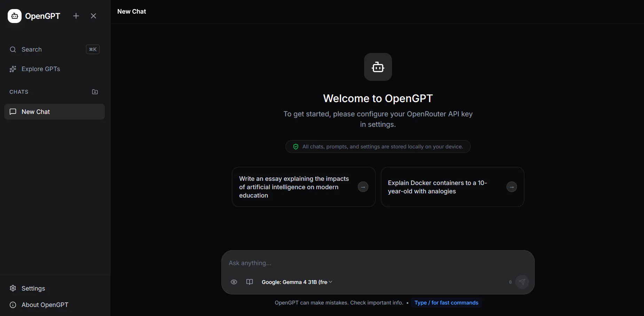Click the New Chat title in header
Image resolution: width=644 pixels, height=316 pixels.
132,11
